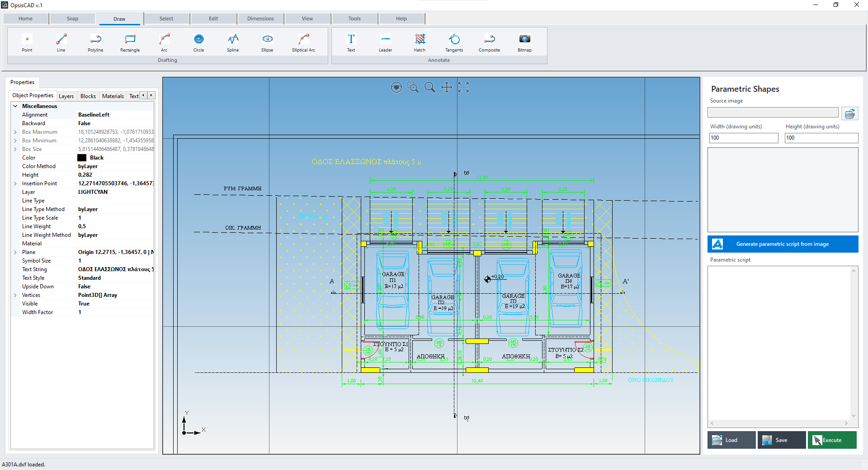This screenshot has width=868, height=470.
Task: Click the Save script button
Action: [x=782, y=440]
